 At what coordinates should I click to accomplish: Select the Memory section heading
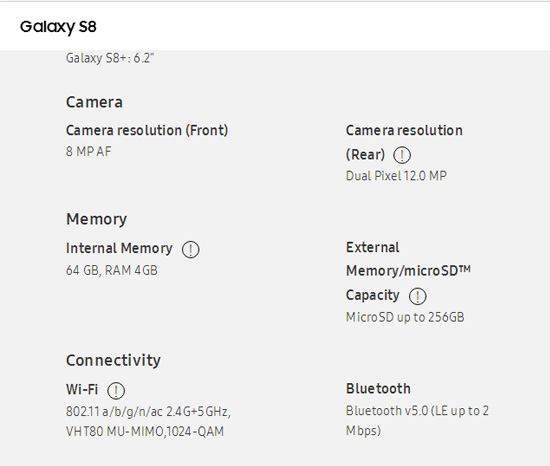[x=96, y=219]
